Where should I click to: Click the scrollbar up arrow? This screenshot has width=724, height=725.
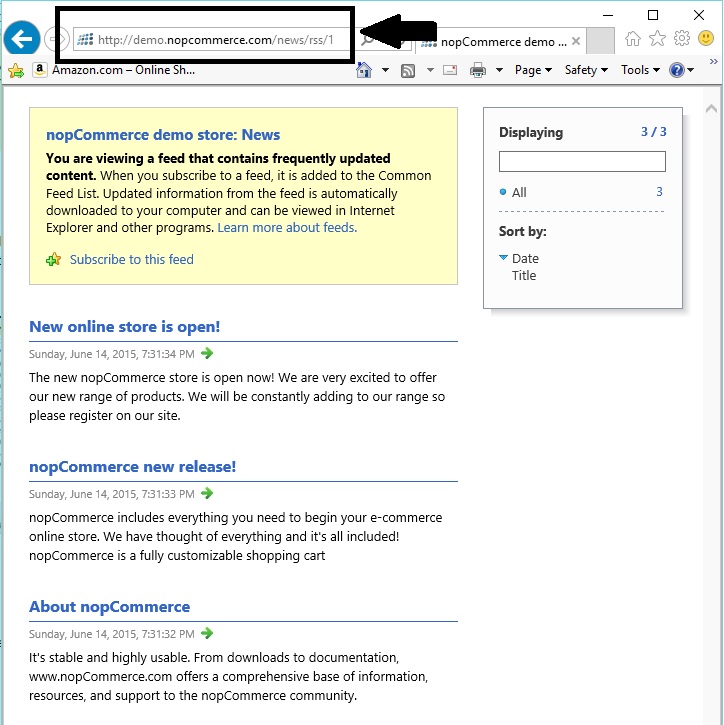click(711, 109)
